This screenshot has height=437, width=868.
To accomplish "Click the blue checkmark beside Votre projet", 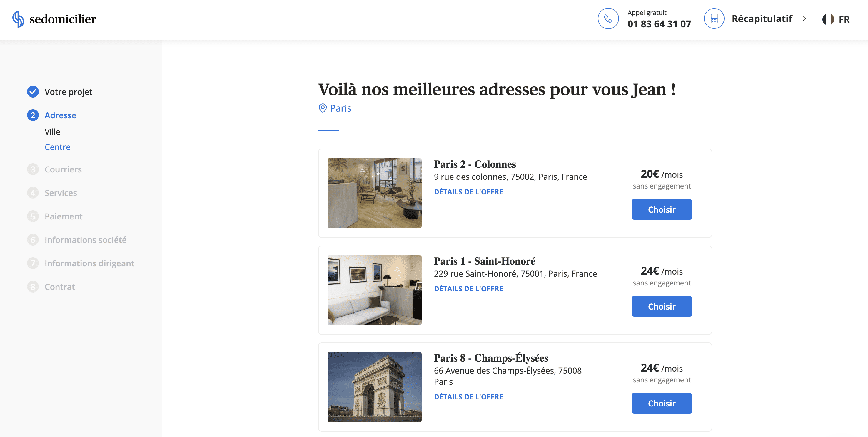I will point(33,92).
